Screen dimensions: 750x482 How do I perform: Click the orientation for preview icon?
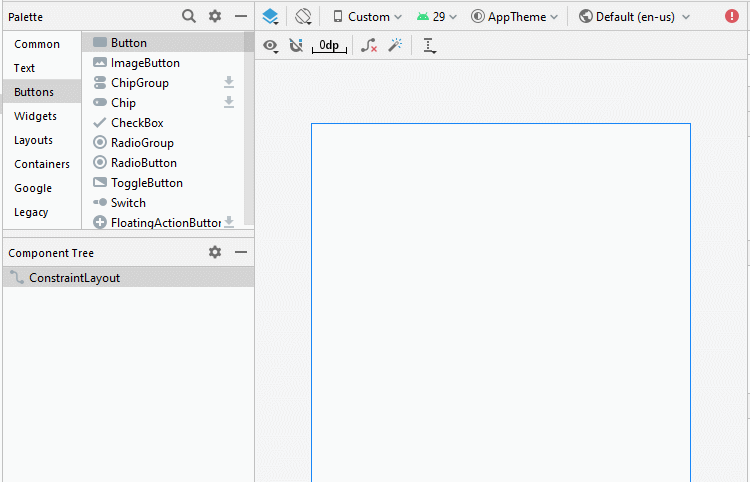point(304,17)
